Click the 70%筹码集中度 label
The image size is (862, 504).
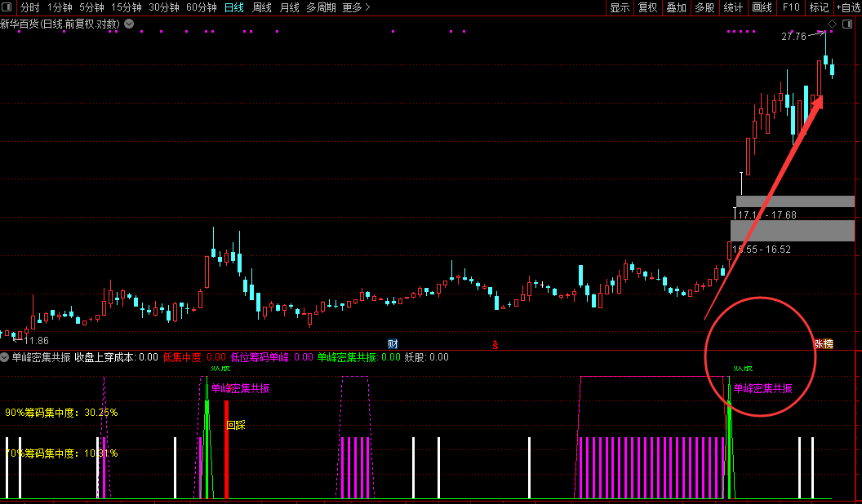(x=61, y=453)
